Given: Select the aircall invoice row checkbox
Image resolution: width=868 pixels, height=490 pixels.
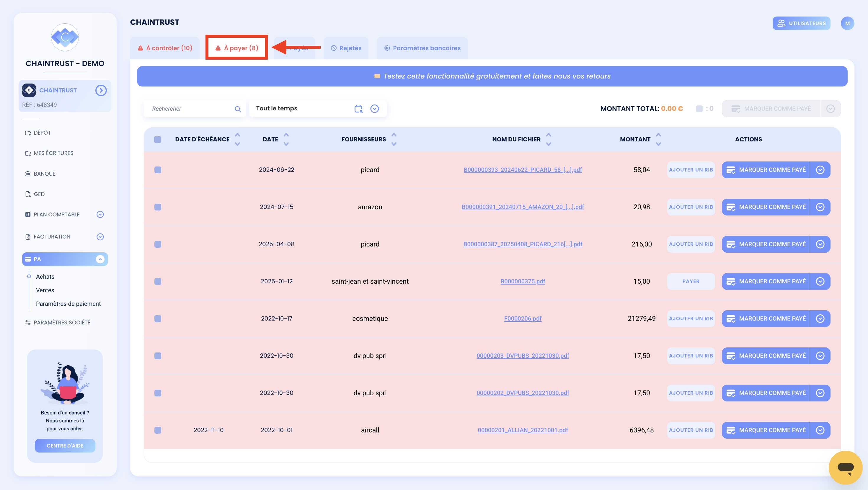Looking at the screenshot, I should point(158,430).
